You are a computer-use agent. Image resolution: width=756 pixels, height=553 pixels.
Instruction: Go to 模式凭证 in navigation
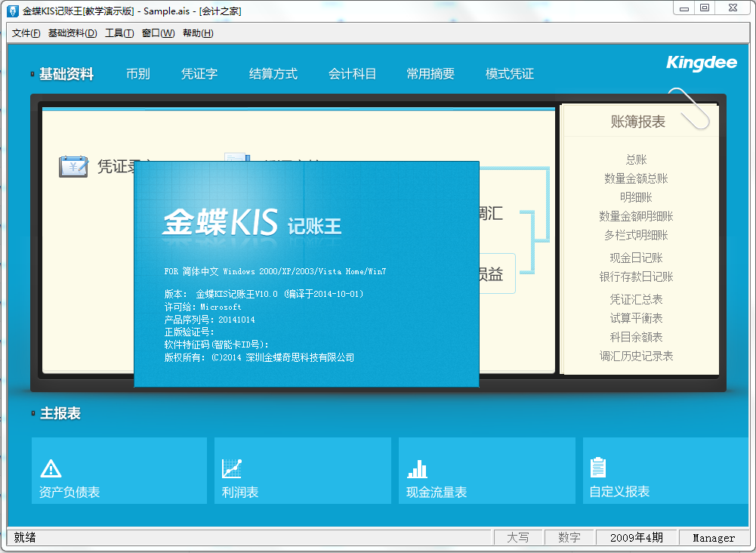click(509, 74)
